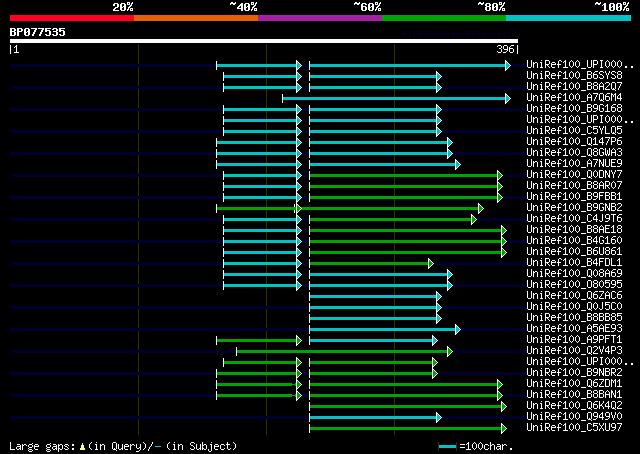The height and width of the screenshot is (454, 640).
Task: Click the cyan alignment bar for A7Q6M4
Action: [x=396, y=98]
